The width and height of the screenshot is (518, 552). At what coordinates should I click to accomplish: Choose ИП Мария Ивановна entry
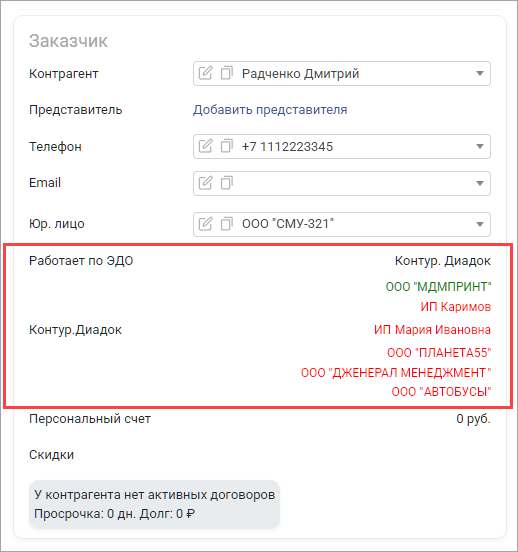[x=432, y=330]
